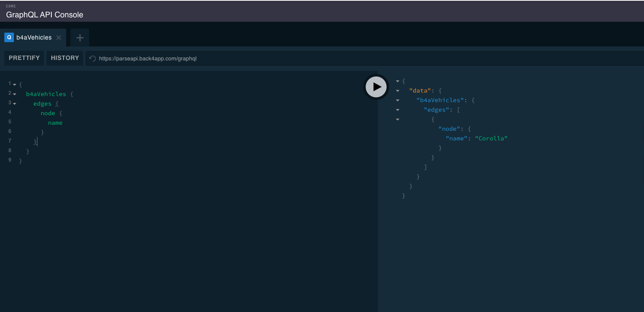Screen dimensions: 644x312
Task: Click the "node" key in results
Action: pyautogui.click(x=449, y=129)
